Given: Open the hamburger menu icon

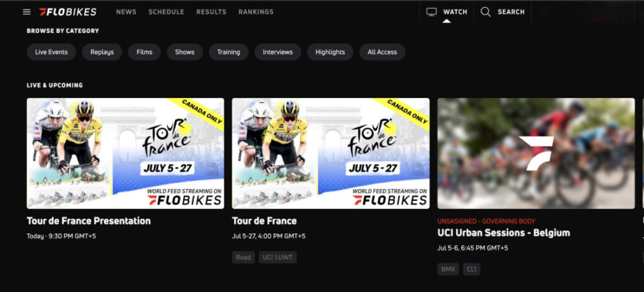Looking at the screenshot, I should (x=26, y=12).
